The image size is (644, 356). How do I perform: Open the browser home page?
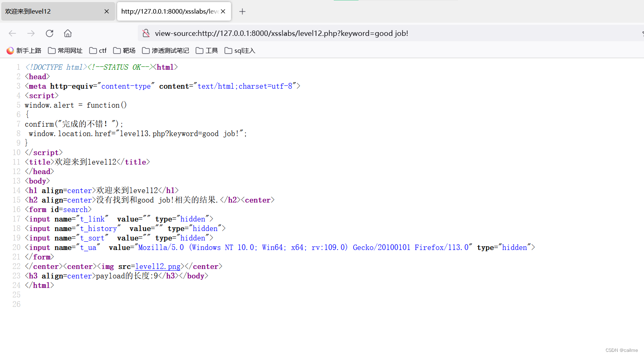tap(68, 33)
